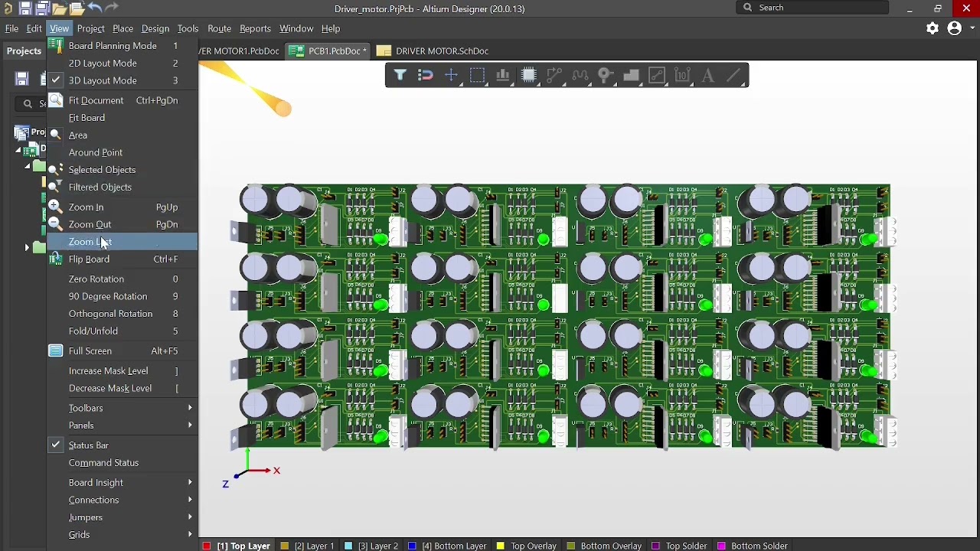Open the selection filter funnel tool
Image resolution: width=980 pixels, height=551 pixels.
(x=400, y=75)
